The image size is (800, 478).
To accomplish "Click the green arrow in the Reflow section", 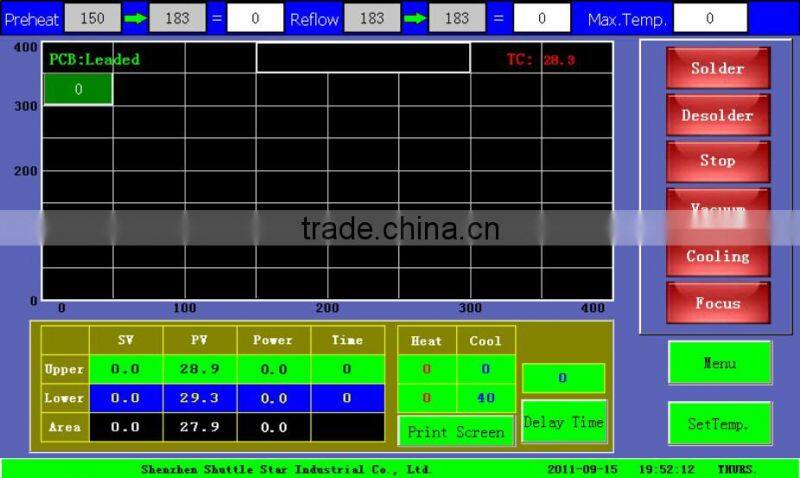I will (x=414, y=18).
